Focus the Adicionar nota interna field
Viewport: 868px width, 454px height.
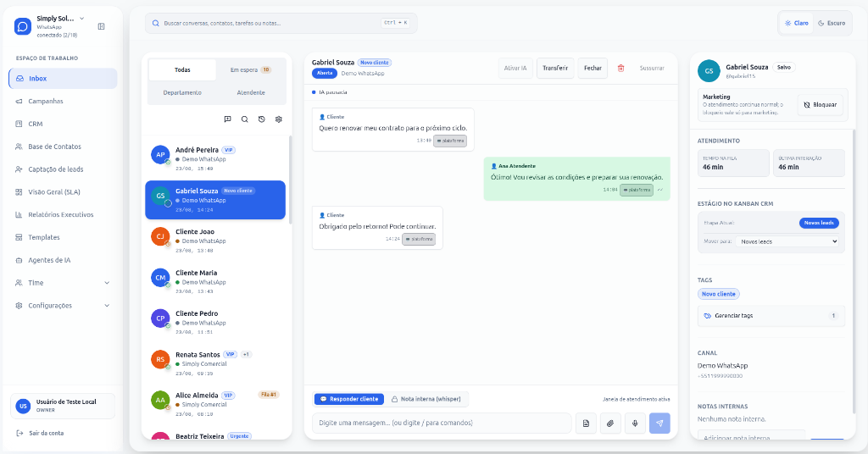coord(751,436)
